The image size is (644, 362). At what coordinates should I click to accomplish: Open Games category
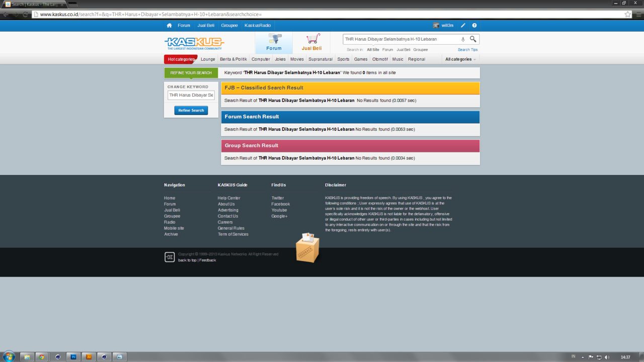tap(361, 59)
